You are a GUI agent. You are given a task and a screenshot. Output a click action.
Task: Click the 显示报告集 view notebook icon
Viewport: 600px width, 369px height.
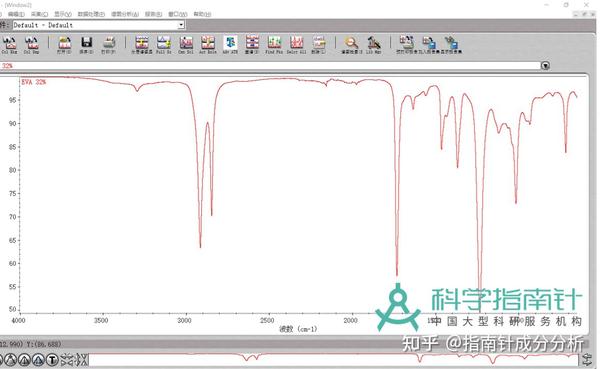click(x=451, y=45)
